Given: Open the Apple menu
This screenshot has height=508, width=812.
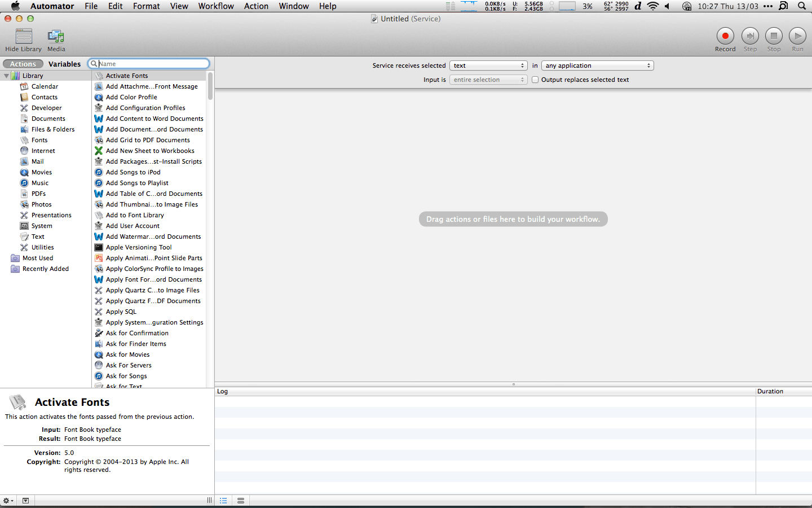Looking at the screenshot, I should click(15, 6).
